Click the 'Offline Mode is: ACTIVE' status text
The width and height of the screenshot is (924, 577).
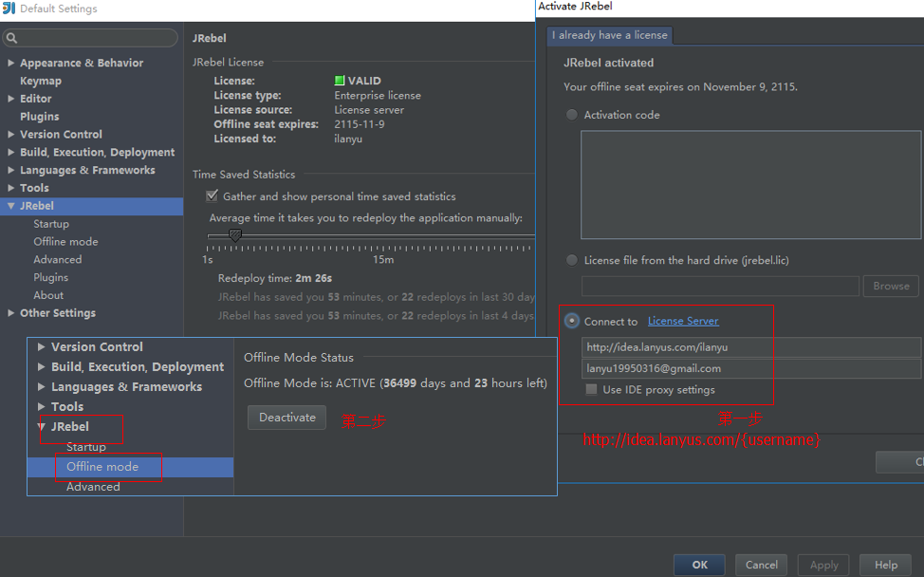coord(396,383)
